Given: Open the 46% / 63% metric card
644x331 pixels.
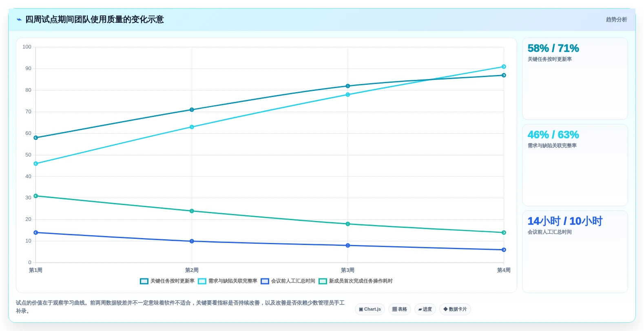Looking at the screenshot, I should click(575, 165).
